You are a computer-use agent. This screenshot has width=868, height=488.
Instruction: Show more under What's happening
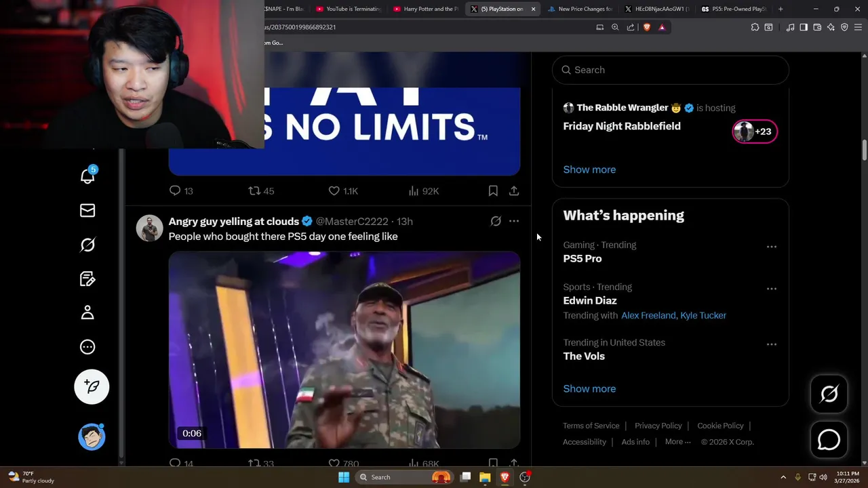pos(589,388)
